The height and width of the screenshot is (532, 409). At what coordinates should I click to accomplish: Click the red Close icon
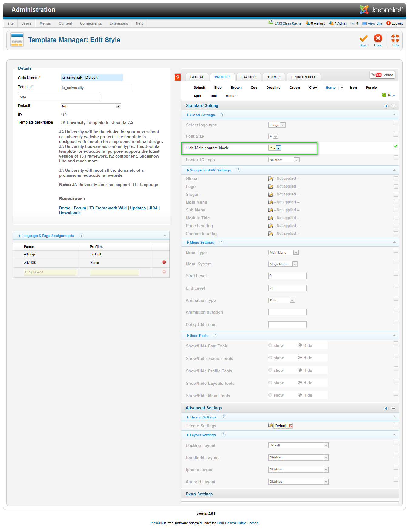tap(378, 38)
